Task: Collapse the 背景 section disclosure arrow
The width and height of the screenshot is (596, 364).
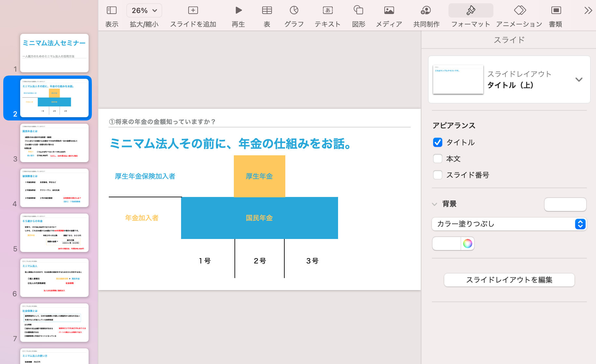Action: [x=434, y=204]
